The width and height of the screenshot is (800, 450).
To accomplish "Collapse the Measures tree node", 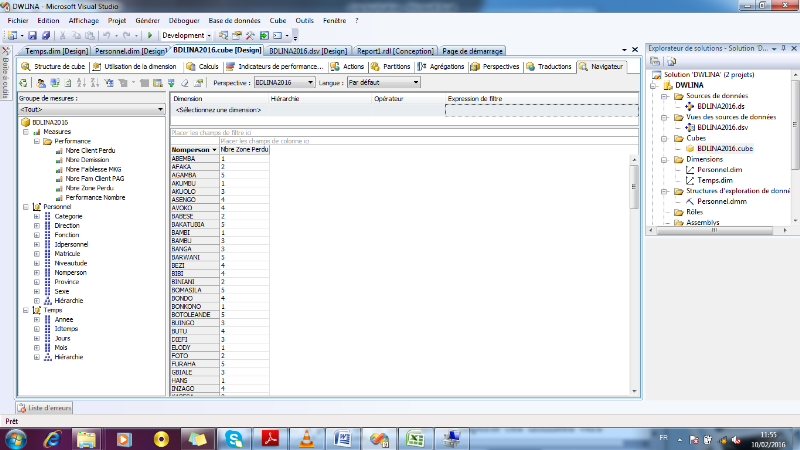I will (26, 132).
